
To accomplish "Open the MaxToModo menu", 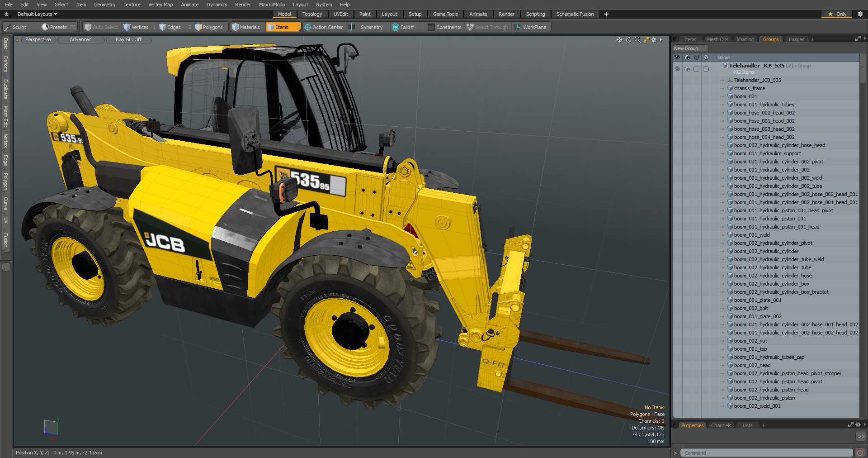I will 272,5.
